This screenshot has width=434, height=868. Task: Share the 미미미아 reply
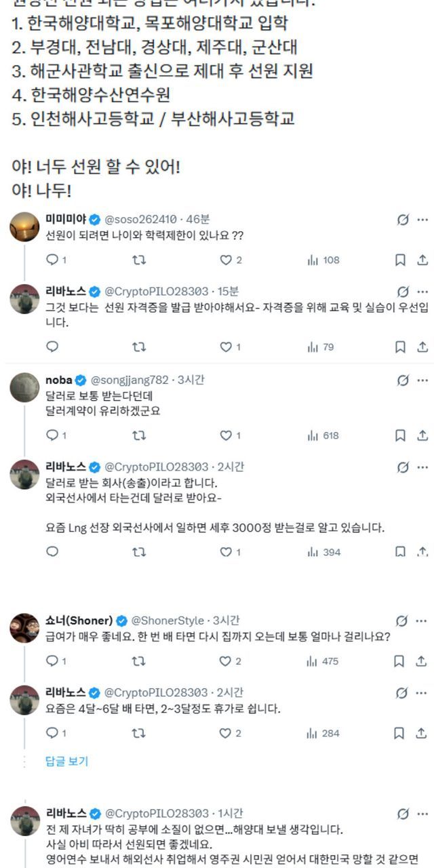[x=422, y=260]
